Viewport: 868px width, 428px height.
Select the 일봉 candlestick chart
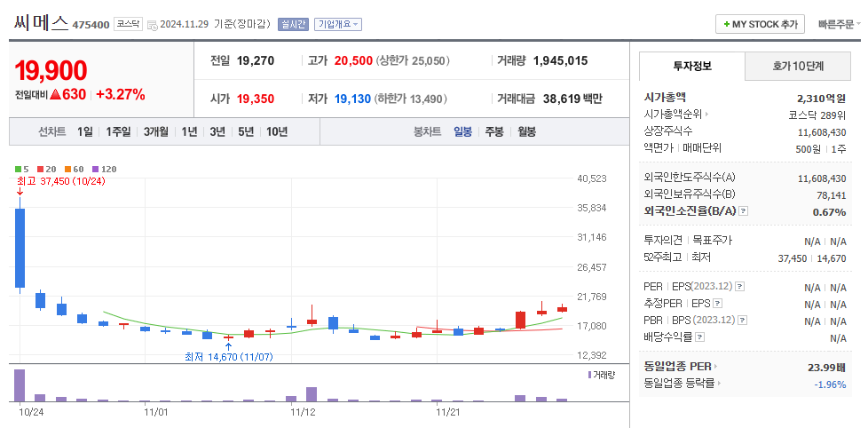coord(462,131)
